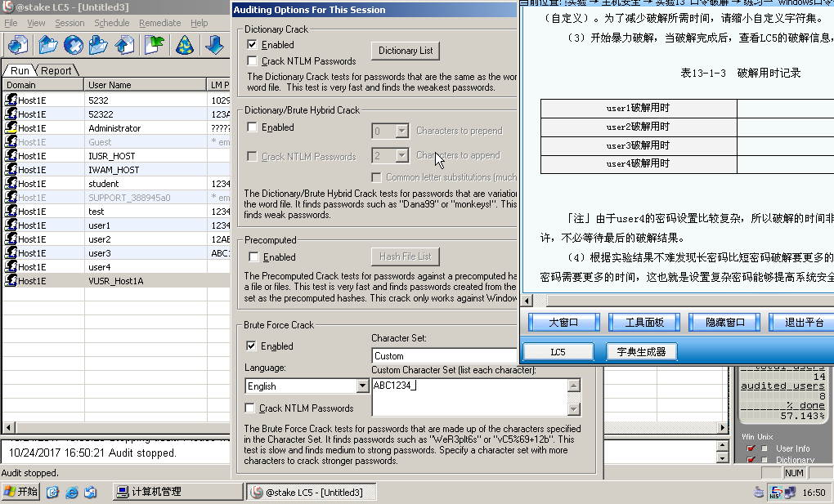The width and height of the screenshot is (834, 504).
Task: Click the custom character set down scroll arrow
Action: (x=574, y=408)
